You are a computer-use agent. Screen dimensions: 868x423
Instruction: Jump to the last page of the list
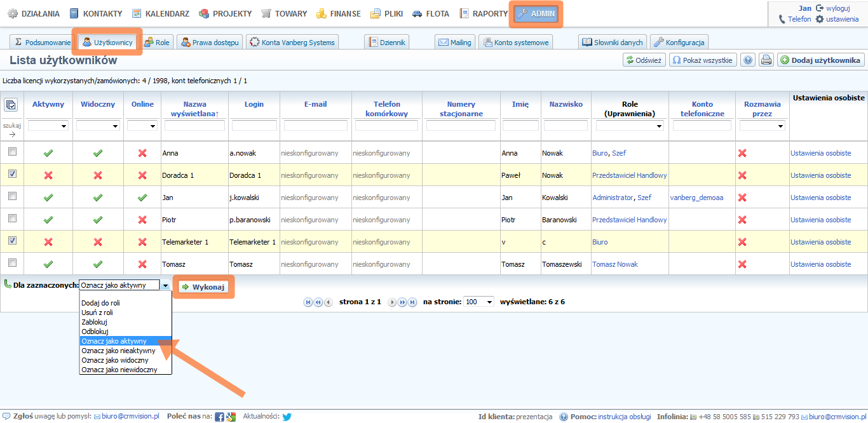coord(412,302)
